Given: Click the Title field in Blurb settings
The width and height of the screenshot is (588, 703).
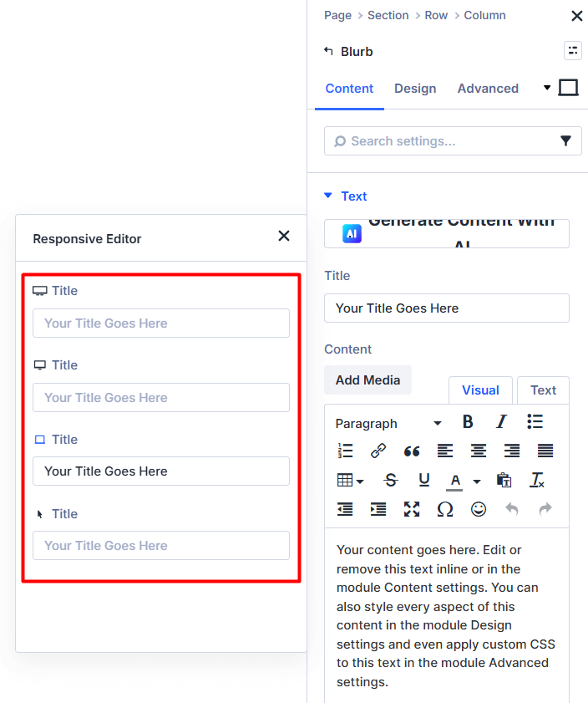Looking at the screenshot, I should pos(447,308).
